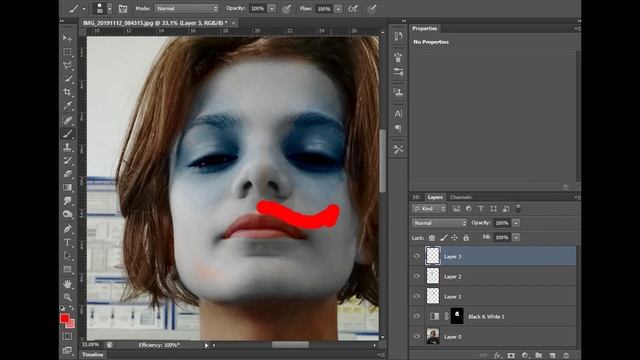The image size is (640, 360).
Task: Click the red foreground color swatch
Action: pyautogui.click(x=64, y=318)
